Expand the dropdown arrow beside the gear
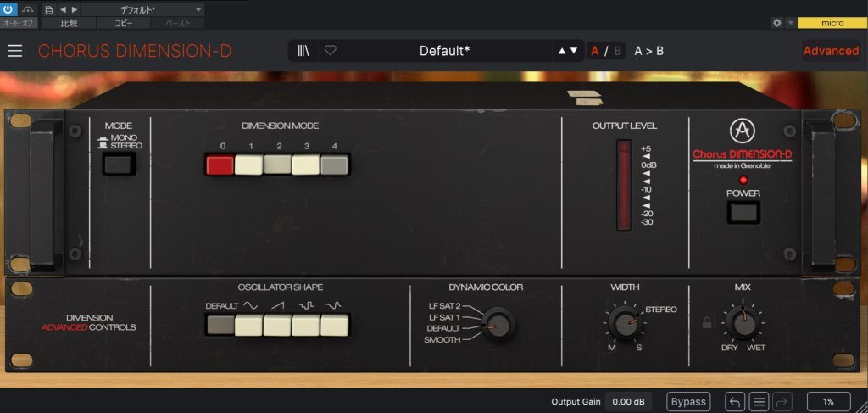The image size is (868, 413). [x=790, y=23]
